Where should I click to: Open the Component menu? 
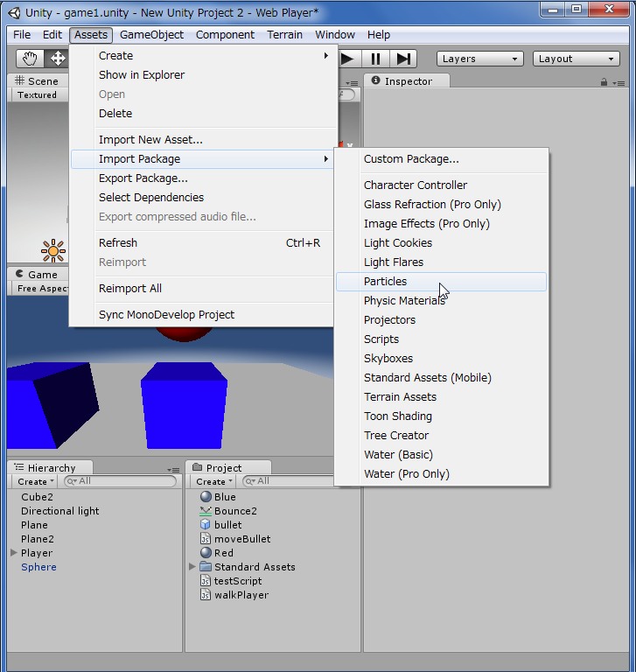[x=225, y=35]
